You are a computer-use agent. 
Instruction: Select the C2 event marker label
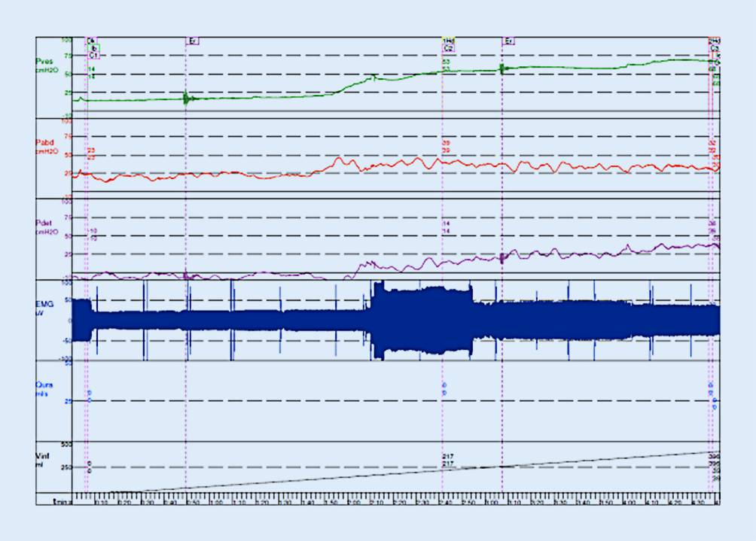pos(448,48)
